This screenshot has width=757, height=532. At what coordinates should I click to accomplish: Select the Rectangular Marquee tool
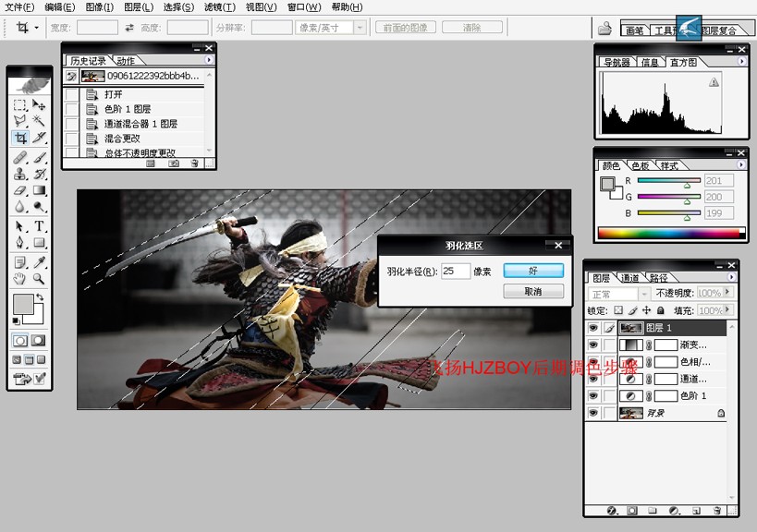point(19,104)
